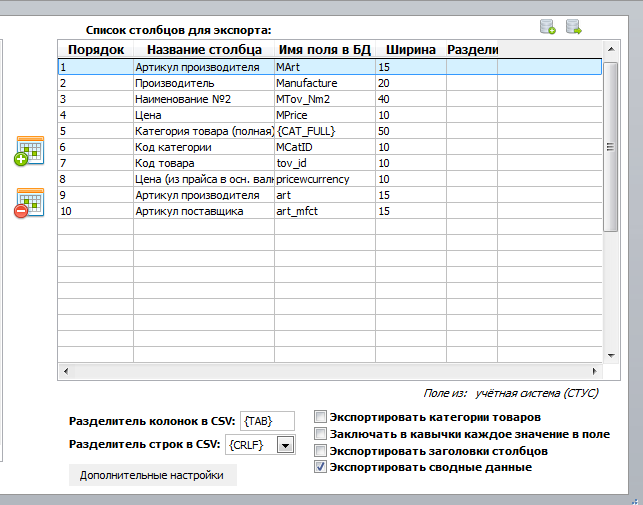Click the 'MTov_Nm2' field name cell
The width and height of the screenshot is (643, 505).
pyautogui.click(x=325, y=99)
